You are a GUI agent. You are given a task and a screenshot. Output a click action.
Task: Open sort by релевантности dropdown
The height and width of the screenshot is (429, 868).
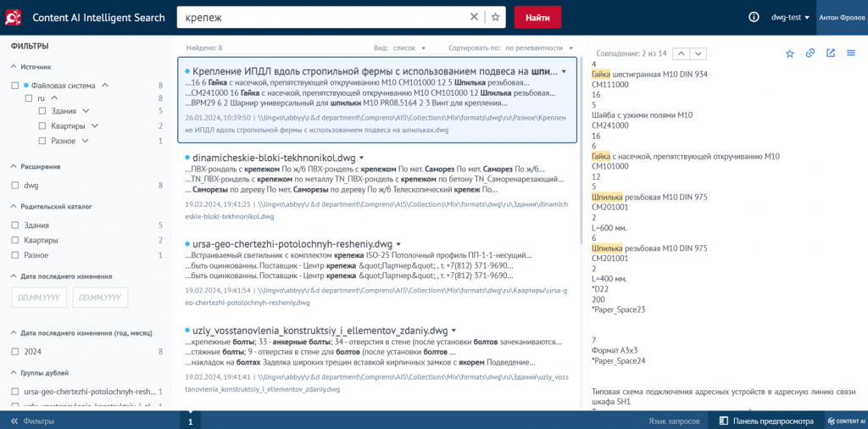[x=538, y=48]
